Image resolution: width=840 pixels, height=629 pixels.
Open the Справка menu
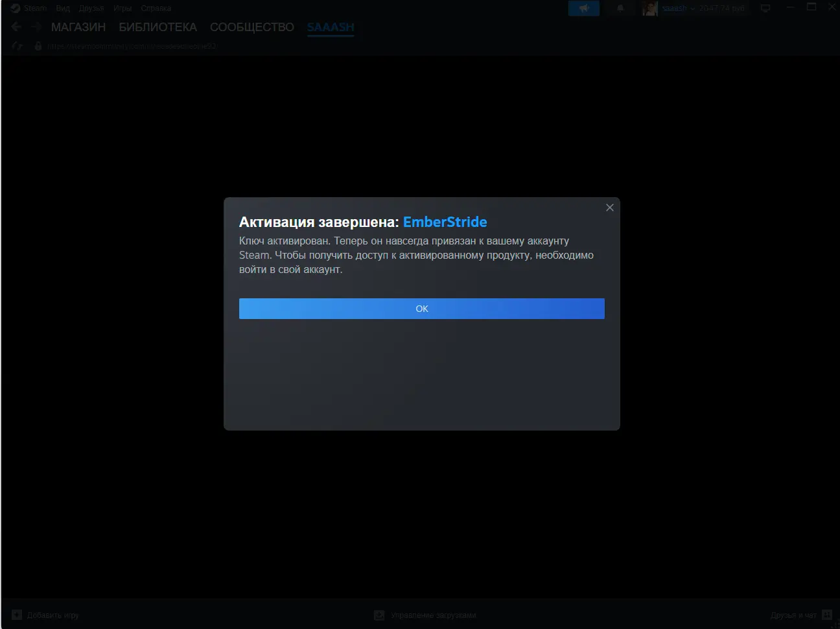click(156, 8)
